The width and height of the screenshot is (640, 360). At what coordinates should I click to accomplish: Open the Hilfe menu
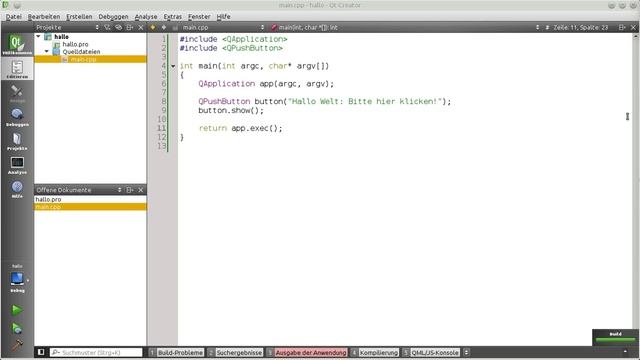click(x=223, y=16)
